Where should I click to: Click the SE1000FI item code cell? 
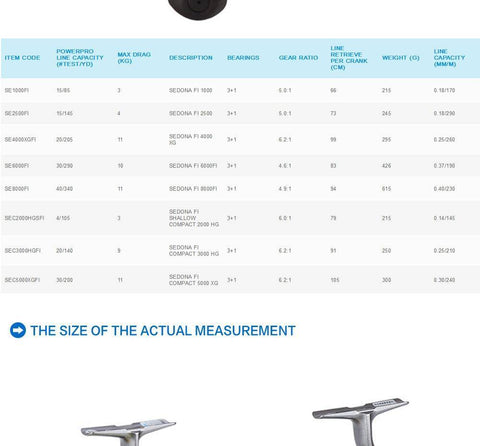coord(17,90)
